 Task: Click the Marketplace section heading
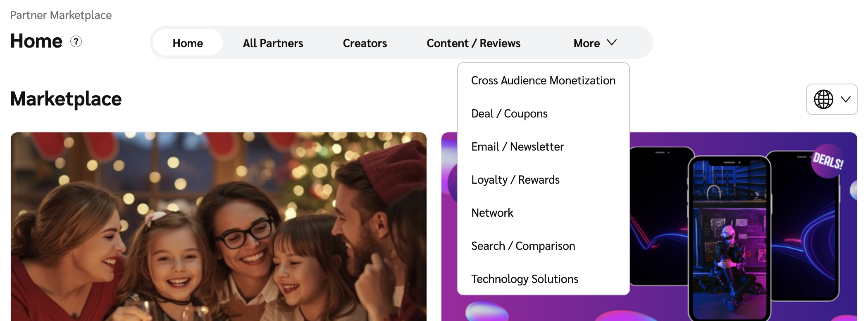click(x=66, y=99)
